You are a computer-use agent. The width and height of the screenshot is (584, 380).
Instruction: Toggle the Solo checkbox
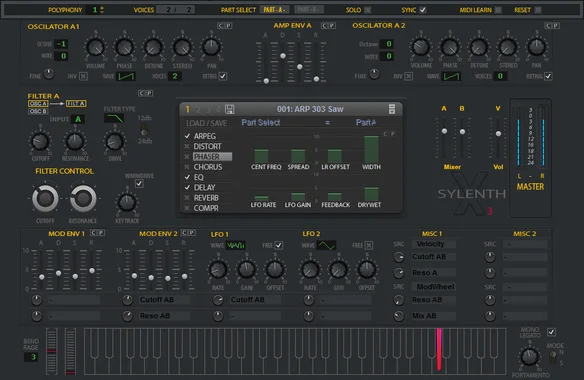coord(367,10)
